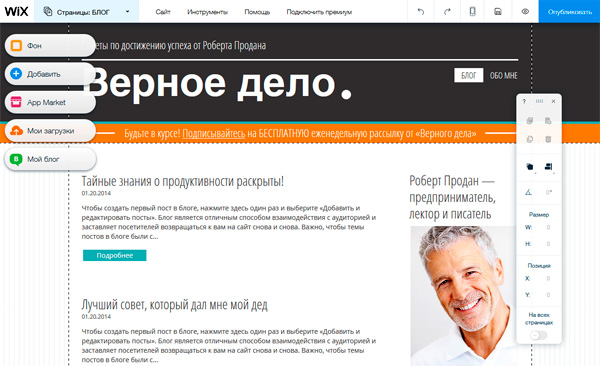Open the Добавить add elements panel
Viewport: 600px width, 366px height.
point(50,74)
